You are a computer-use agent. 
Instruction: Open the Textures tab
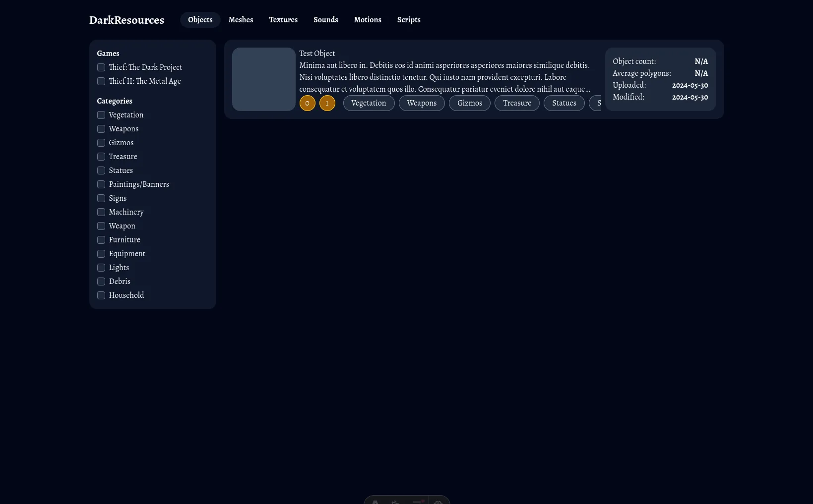[283, 20]
